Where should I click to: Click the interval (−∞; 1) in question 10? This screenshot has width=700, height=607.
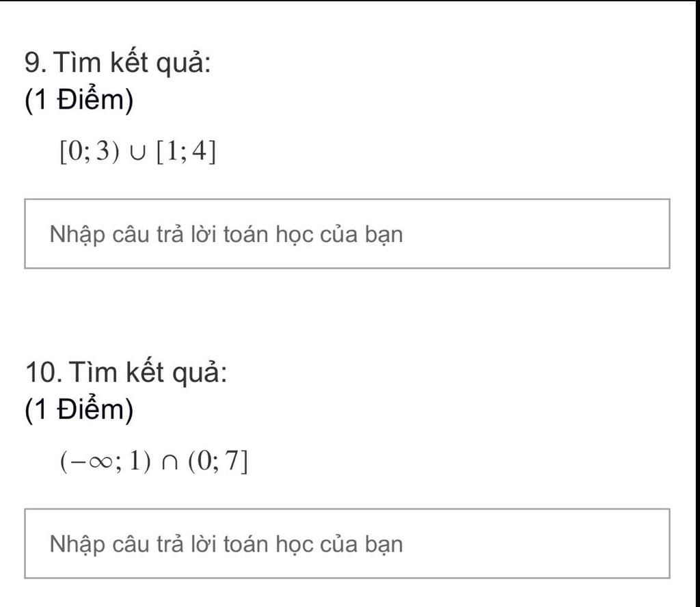[x=106, y=461]
